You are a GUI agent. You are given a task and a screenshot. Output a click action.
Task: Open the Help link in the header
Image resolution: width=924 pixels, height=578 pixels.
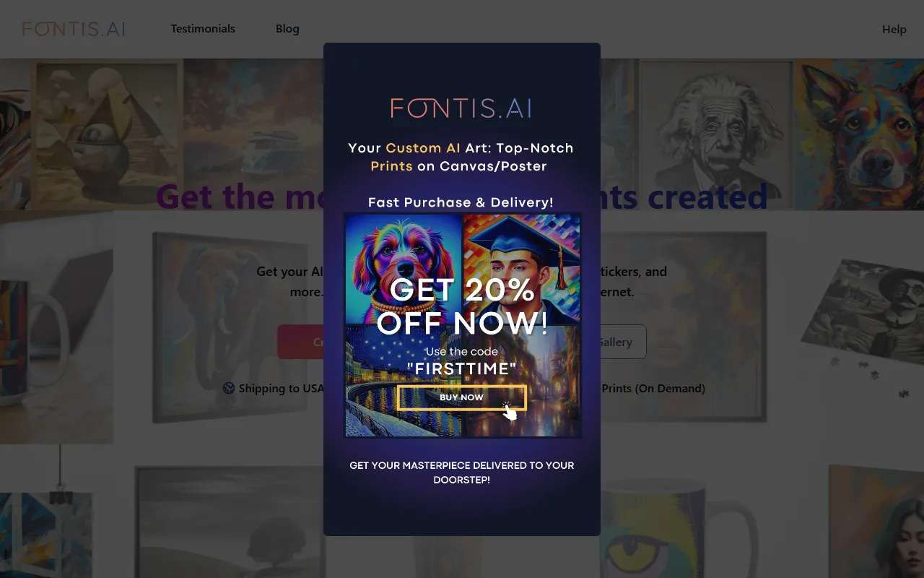[x=894, y=30]
